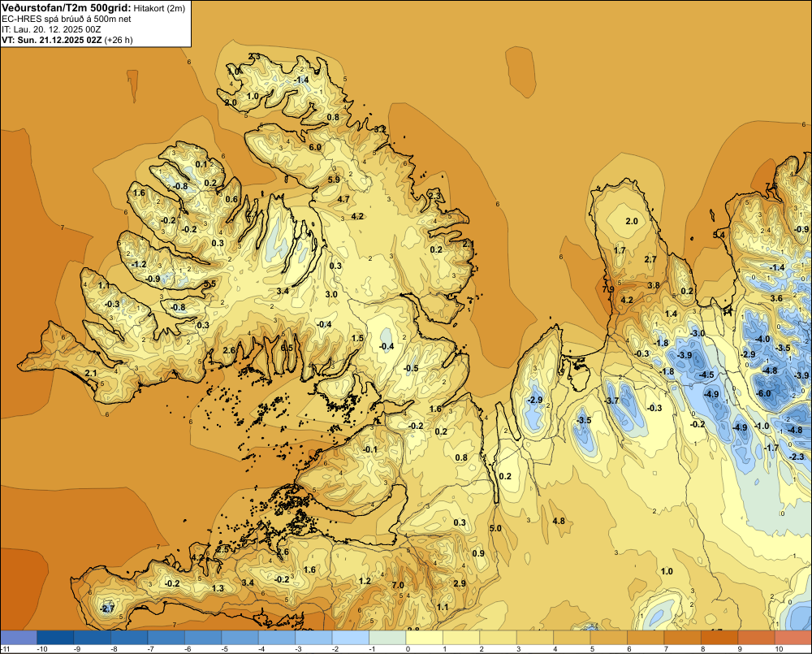Click the 'IT: Lau. 20. 12. 2025 00Z' line
This screenshot has height=654, width=812.
point(51,29)
